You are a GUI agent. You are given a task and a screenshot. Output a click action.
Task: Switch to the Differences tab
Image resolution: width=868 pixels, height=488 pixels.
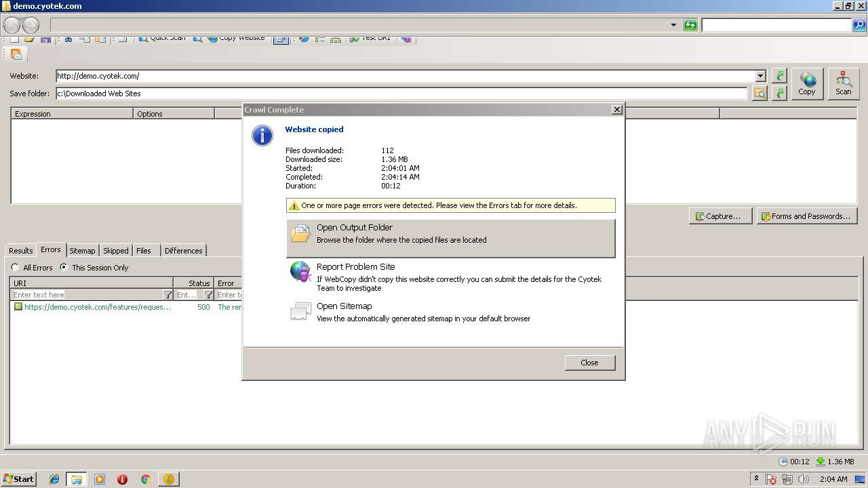[184, 251]
